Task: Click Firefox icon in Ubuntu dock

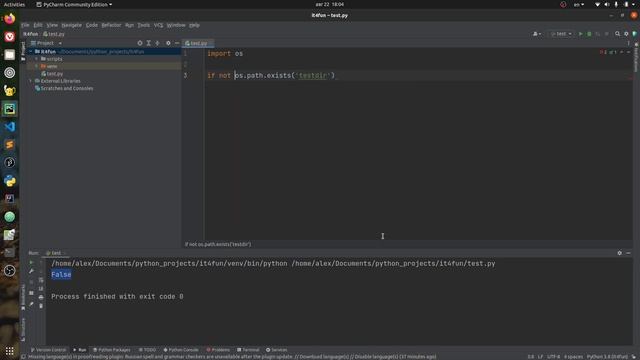Action: pyautogui.click(x=9, y=19)
